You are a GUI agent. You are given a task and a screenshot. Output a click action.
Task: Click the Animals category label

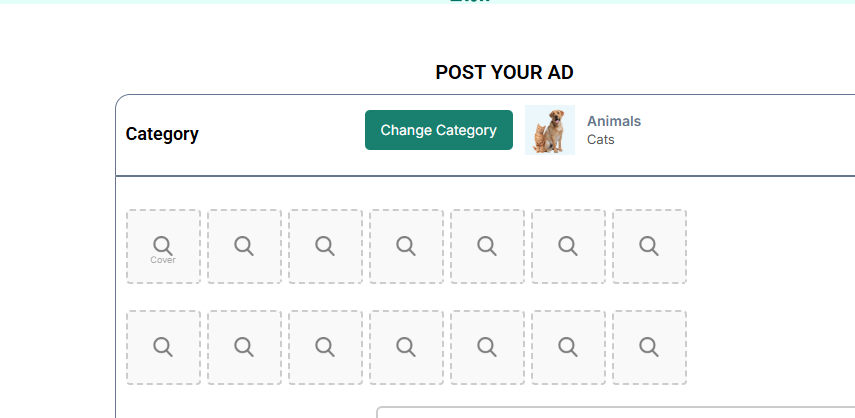614,121
